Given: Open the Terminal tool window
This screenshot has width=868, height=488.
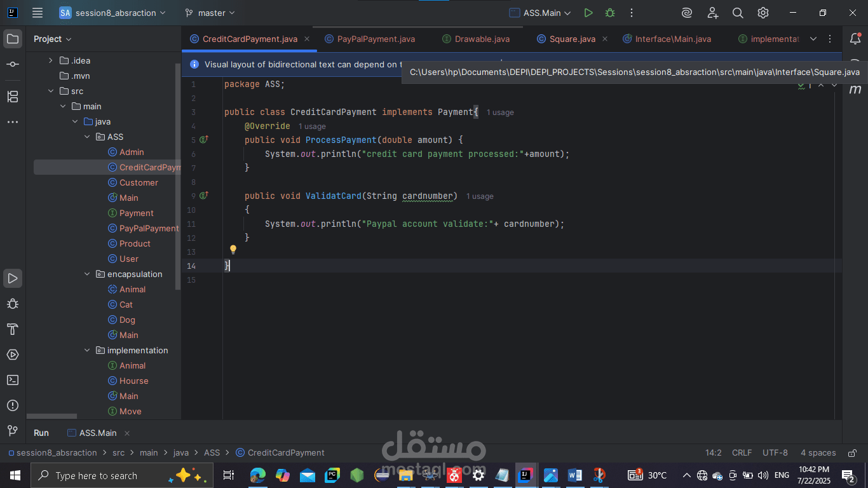Looking at the screenshot, I should pyautogui.click(x=13, y=380).
